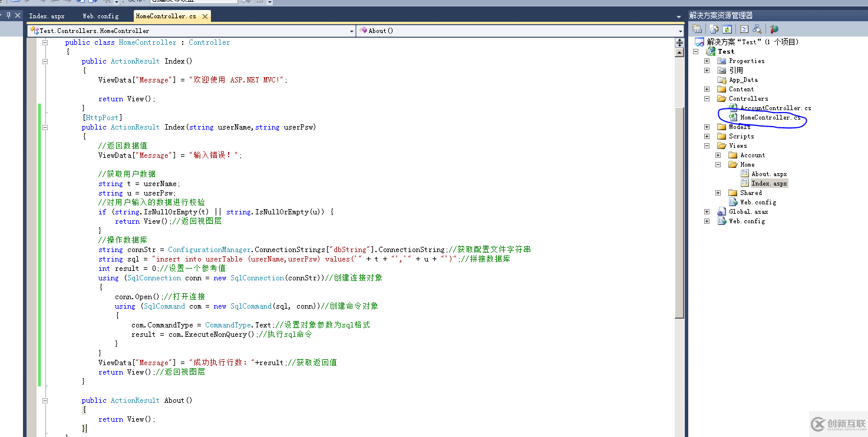
Task: Expand the Models folder node
Action: click(707, 127)
